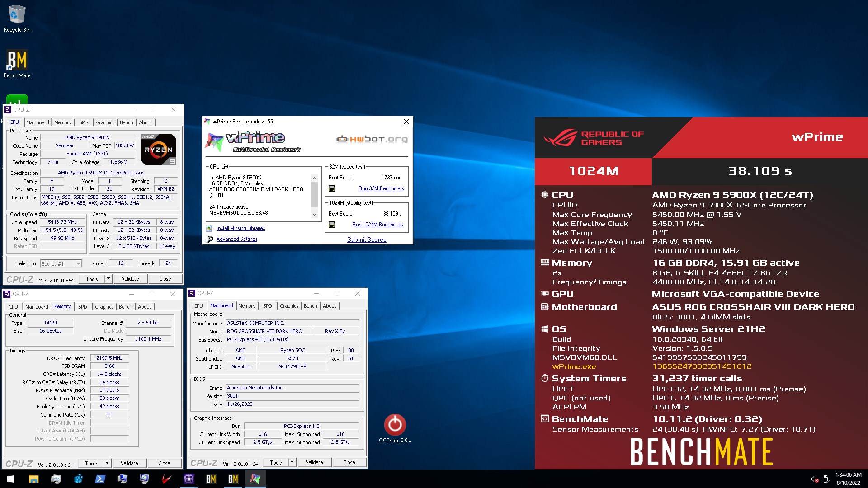Click the 38.109 s score in BenchMate panel
Viewport: 868px width, 488px height.
click(760, 171)
